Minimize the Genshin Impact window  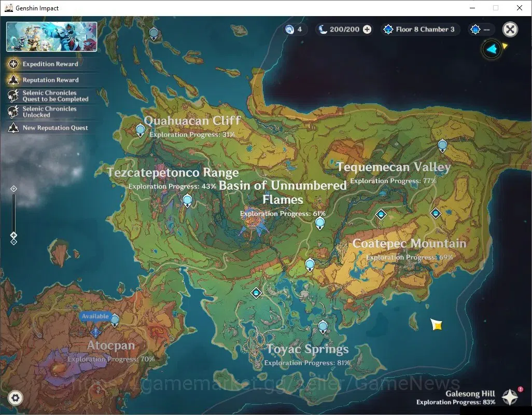(x=472, y=8)
